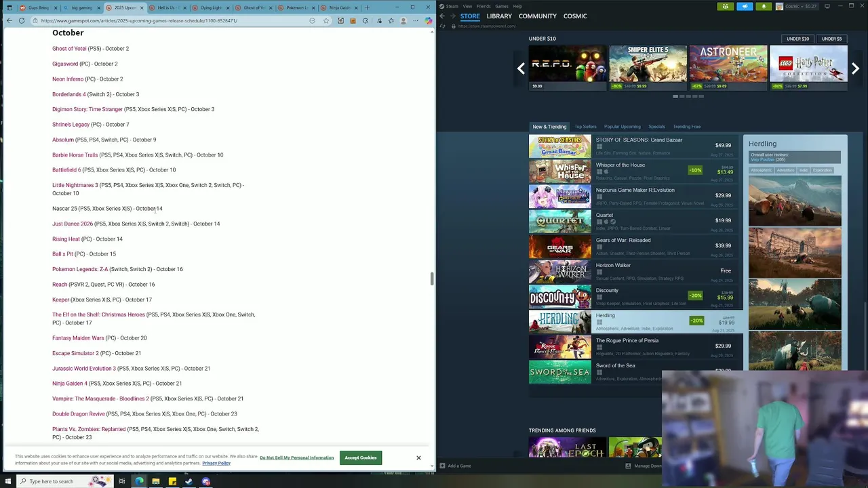868x488 pixels.
Task: Open Microsoft Edge from the taskbar
Action: coord(139,481)
